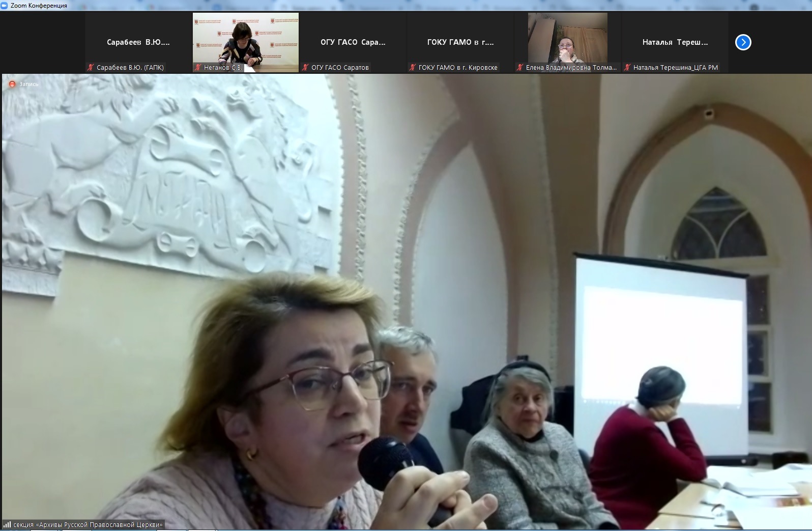Click the Zoom Конференция window title
Viewport: 812px width, 531px height.
point(39,6)
